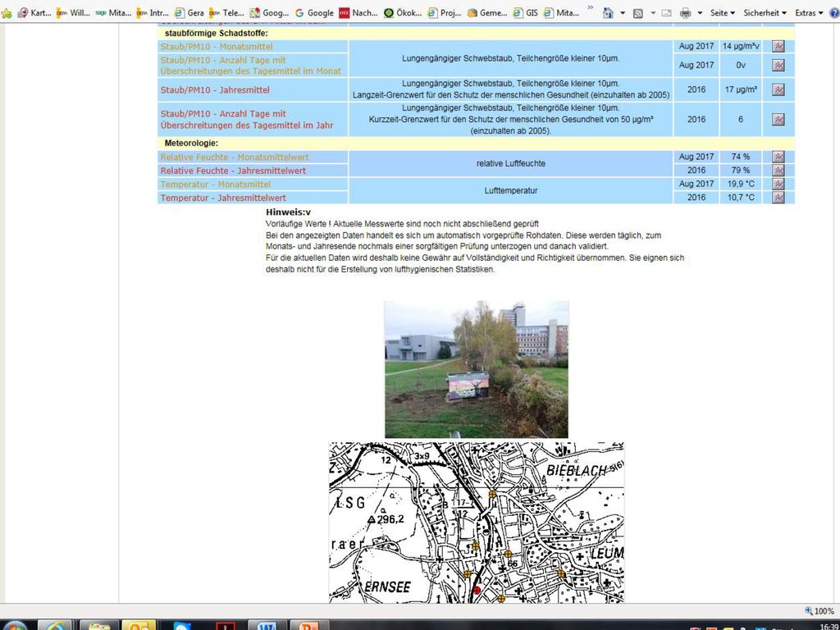Open the first 'Mita...' sage bookmark

(x=113, y=13)
